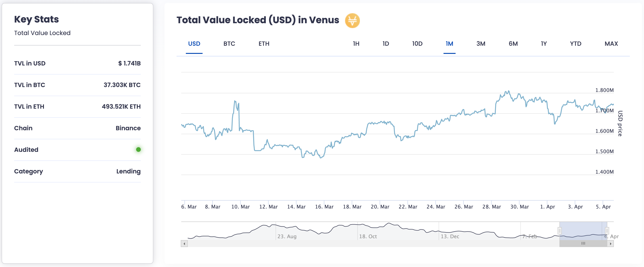Select the MAX time range
The image size is (644, 267).
(x=611, y=44)
